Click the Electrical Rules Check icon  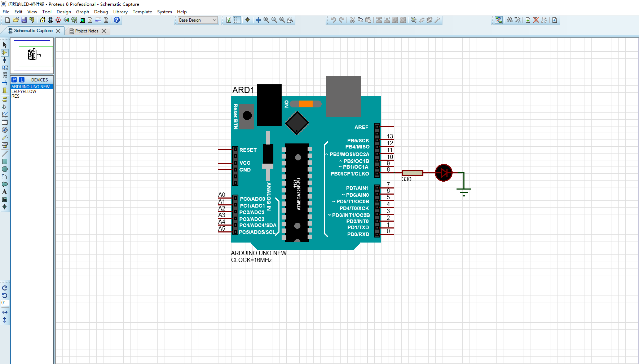(x=555, y=20)
